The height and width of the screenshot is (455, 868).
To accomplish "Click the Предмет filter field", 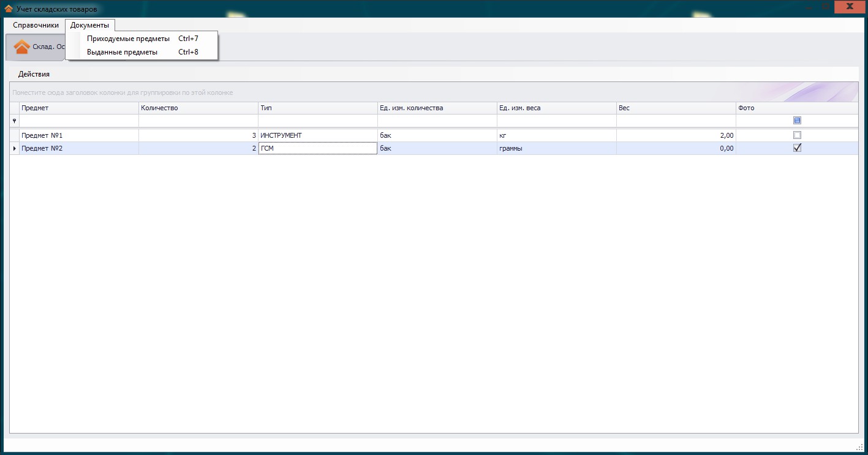I will point(79,121).
